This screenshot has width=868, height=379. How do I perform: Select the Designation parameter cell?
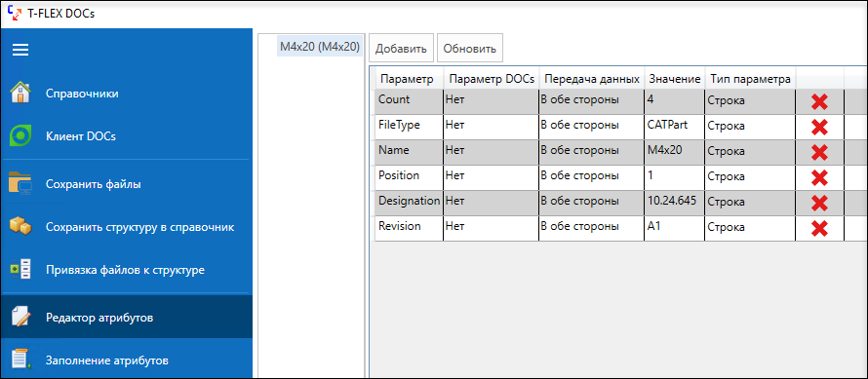click(x=409, y=203)
